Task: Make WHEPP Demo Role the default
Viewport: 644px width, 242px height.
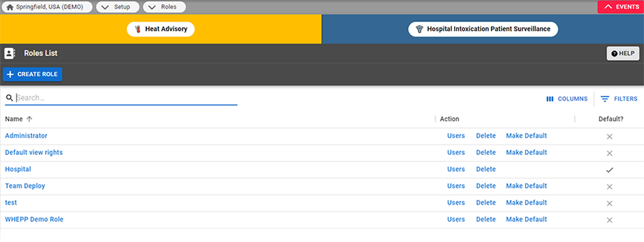Action: click(x=527, y=220)
